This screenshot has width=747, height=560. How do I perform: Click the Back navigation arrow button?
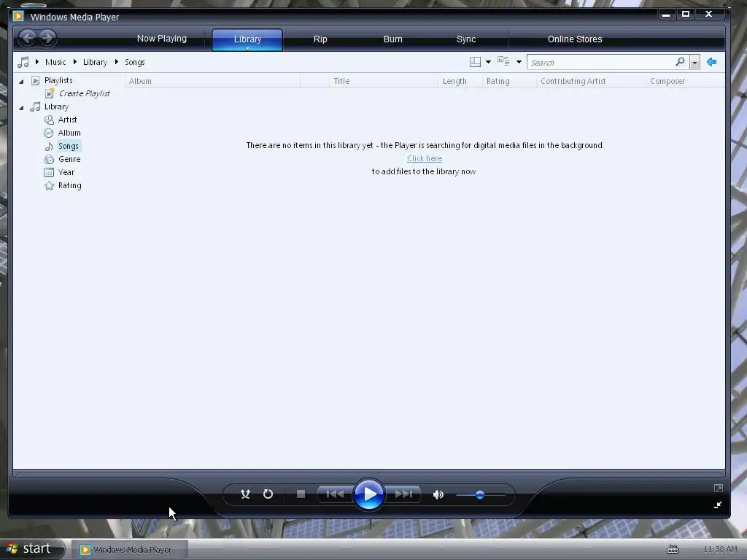[x=28, y=38]
